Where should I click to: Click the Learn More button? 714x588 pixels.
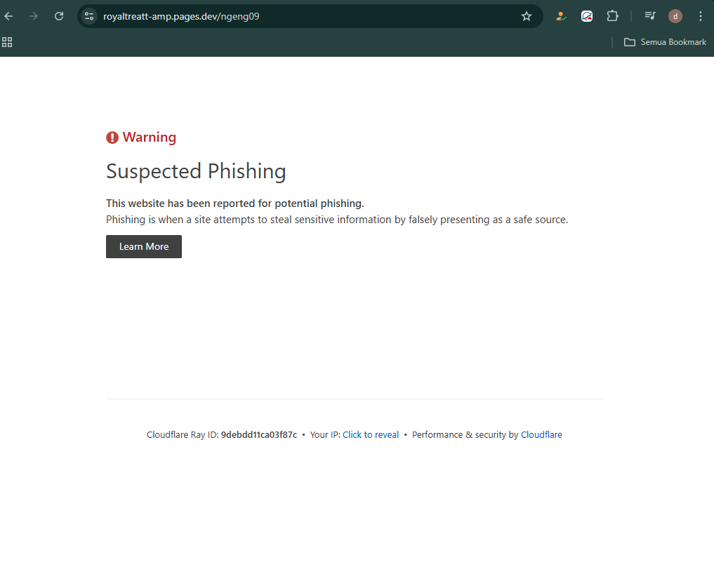pos(144,247)
